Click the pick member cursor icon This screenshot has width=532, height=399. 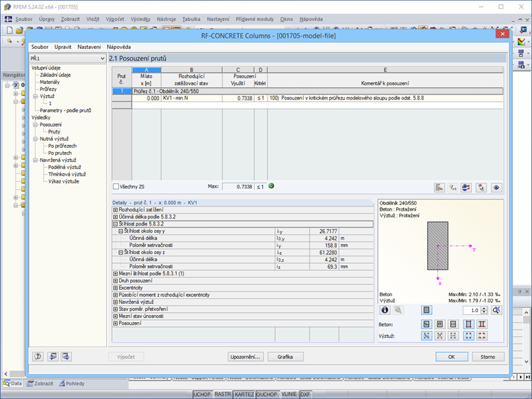(481, 188)
